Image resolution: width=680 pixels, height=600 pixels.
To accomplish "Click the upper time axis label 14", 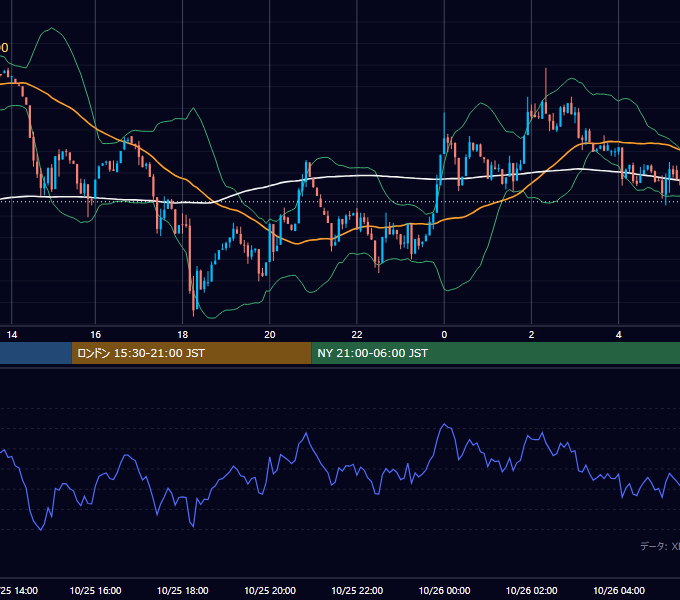I will coord(12,335).
